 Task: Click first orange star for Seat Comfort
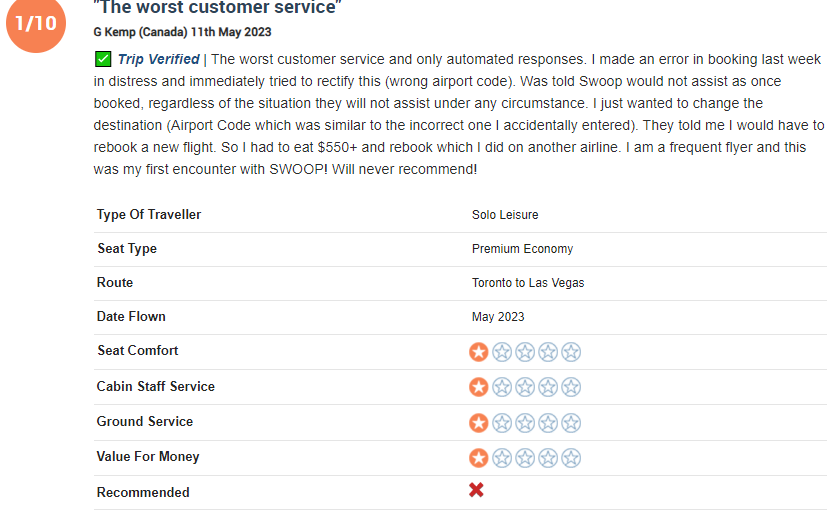click(x=479, y=352)
